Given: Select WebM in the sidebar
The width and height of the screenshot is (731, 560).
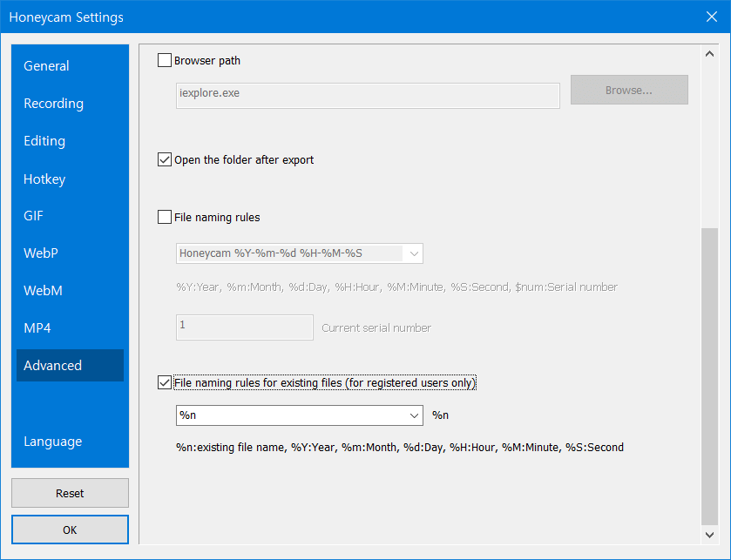Looking at the screenshot, I should (x=43, y=291).
